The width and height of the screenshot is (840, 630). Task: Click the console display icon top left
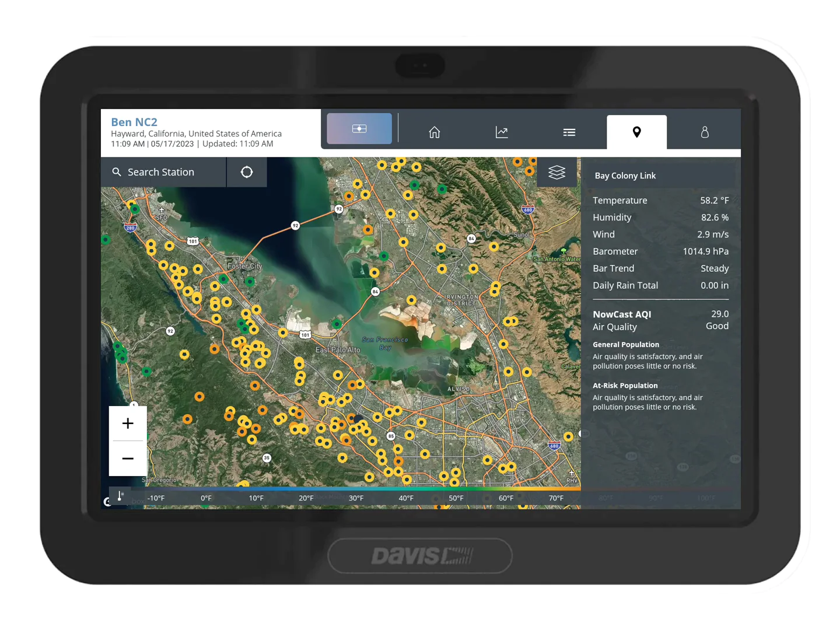[x=359, y=128]
